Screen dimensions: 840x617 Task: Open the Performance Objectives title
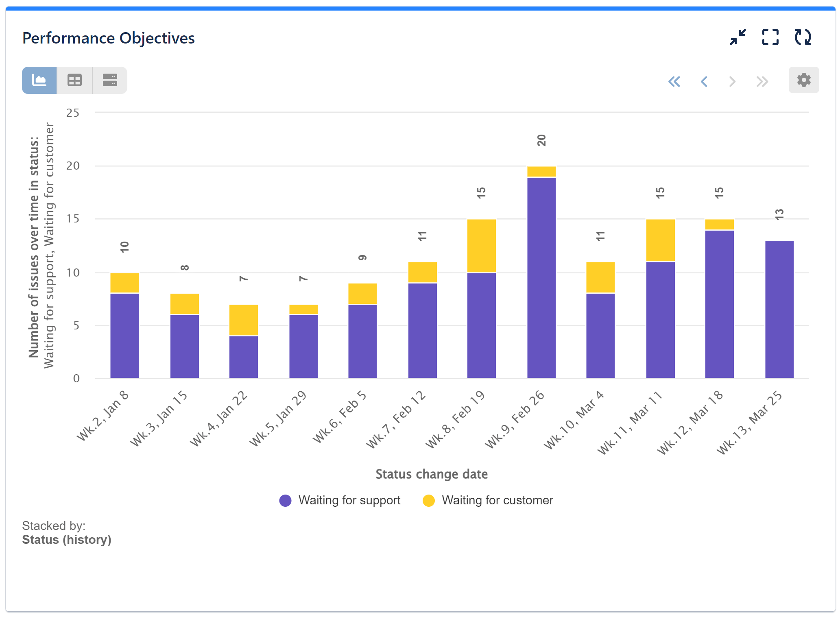coord(108,38)
